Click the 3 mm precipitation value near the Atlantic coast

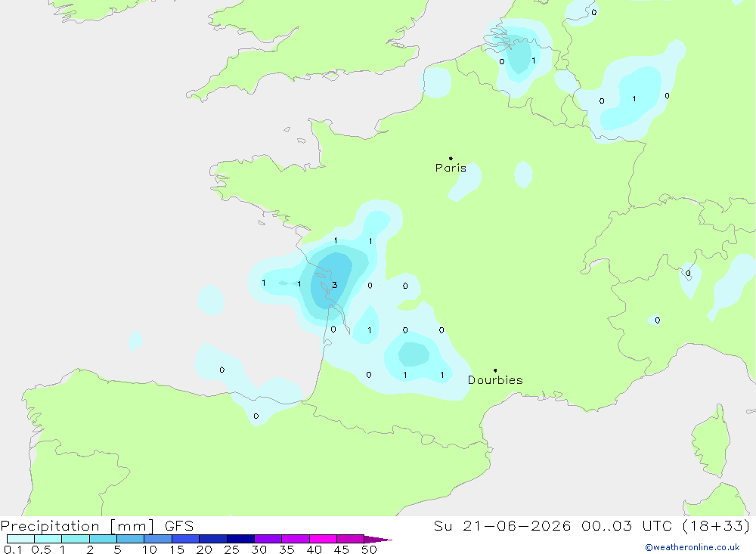pos(335,285)
